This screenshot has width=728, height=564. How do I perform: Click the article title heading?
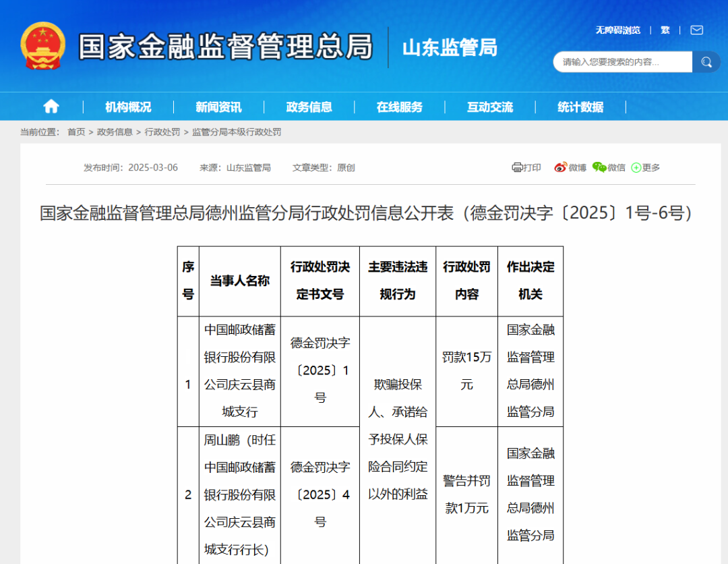click(x=366, y=213)
